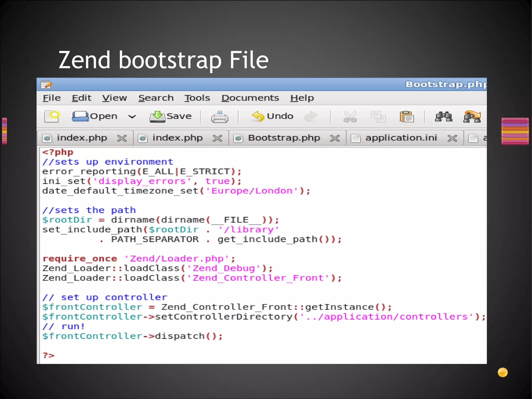
Task: Open a file with Open button
Action: 95,116
